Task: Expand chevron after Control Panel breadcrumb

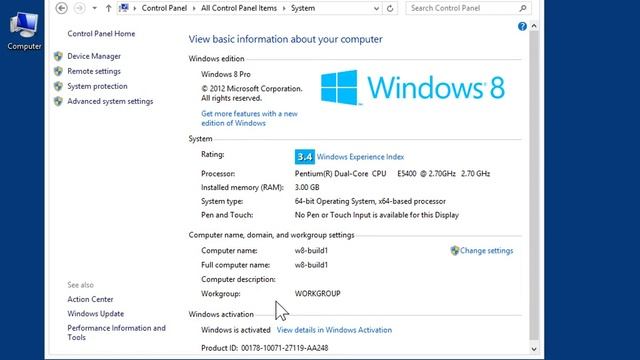Action: click(x=194, y=8)
